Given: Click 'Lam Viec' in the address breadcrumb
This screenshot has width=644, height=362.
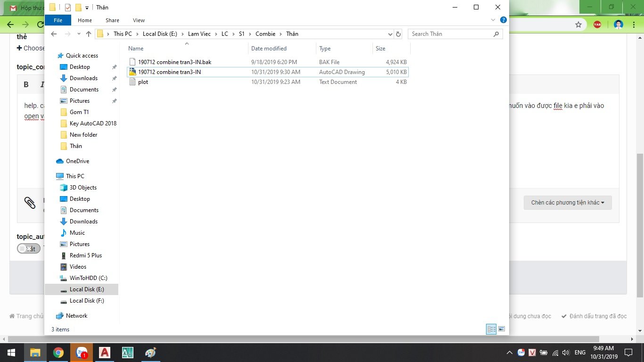Looking at the screenshot, I should coord(199,34).
